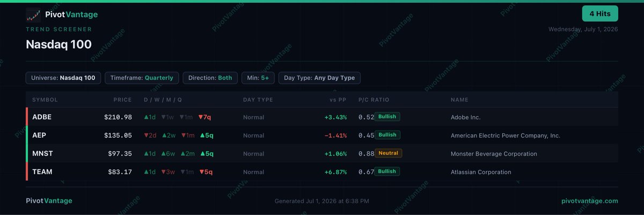
Task: Click the Nasdaq 100 page title
Action: pos(58,44)
